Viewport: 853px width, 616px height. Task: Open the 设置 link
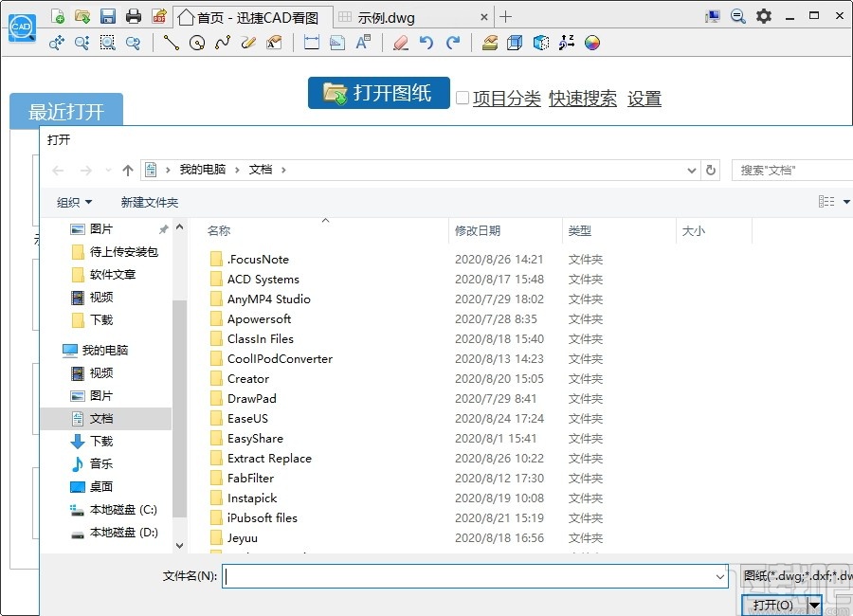point(644,99)
